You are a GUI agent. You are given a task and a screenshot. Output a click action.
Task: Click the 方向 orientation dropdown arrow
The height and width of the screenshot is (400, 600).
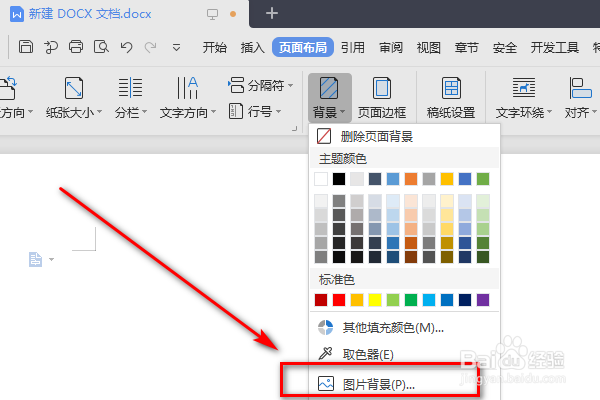point(30,112)
